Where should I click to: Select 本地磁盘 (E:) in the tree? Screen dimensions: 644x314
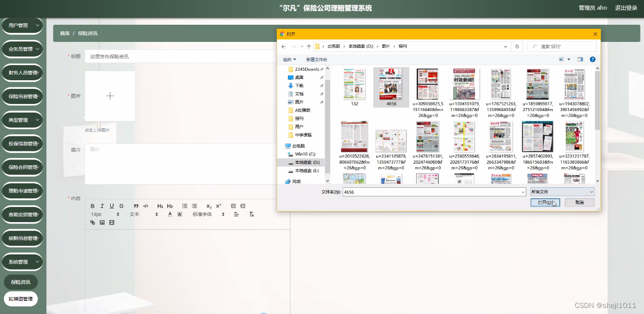tap(307, 171)
